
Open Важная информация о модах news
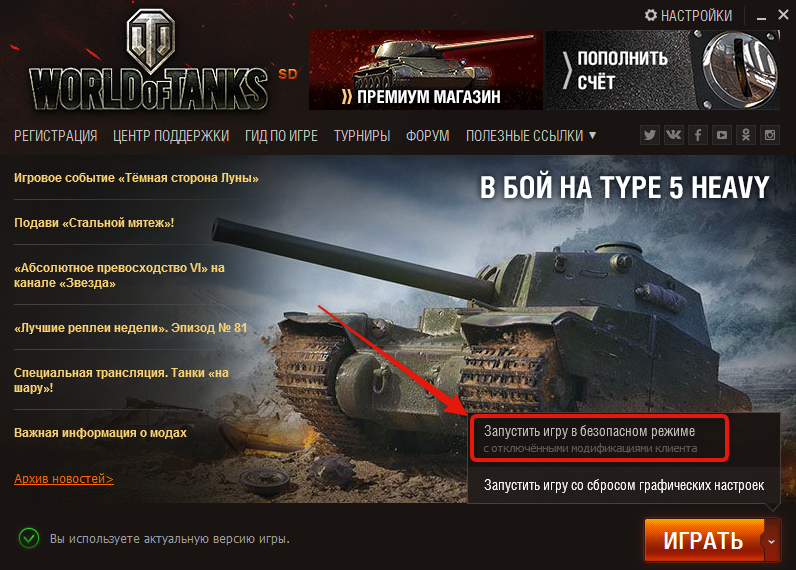tap(101, 433)
